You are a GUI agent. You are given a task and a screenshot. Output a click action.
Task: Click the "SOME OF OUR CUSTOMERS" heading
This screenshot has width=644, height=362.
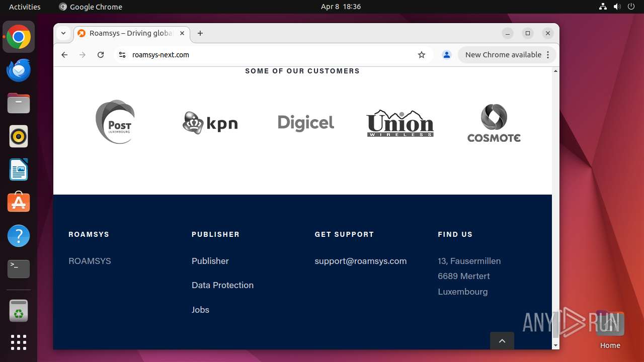pyautogui.click(x=302, y=71)
